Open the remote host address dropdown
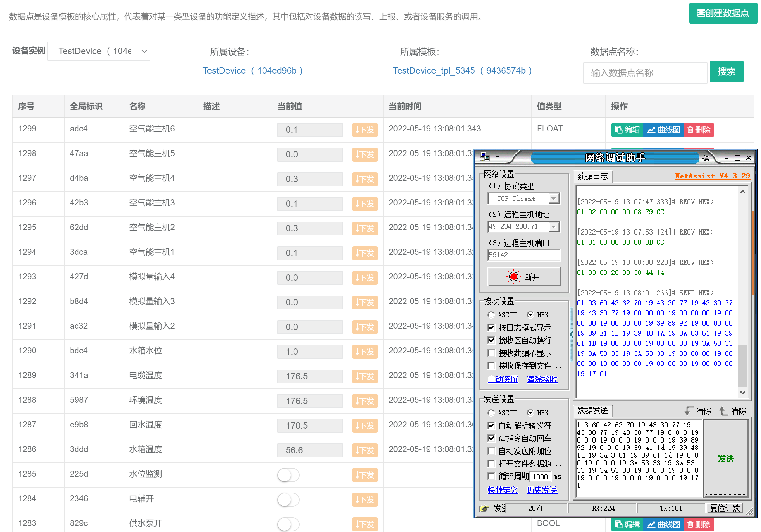Viewport: 761px width, 532px height. coord(554,227)
